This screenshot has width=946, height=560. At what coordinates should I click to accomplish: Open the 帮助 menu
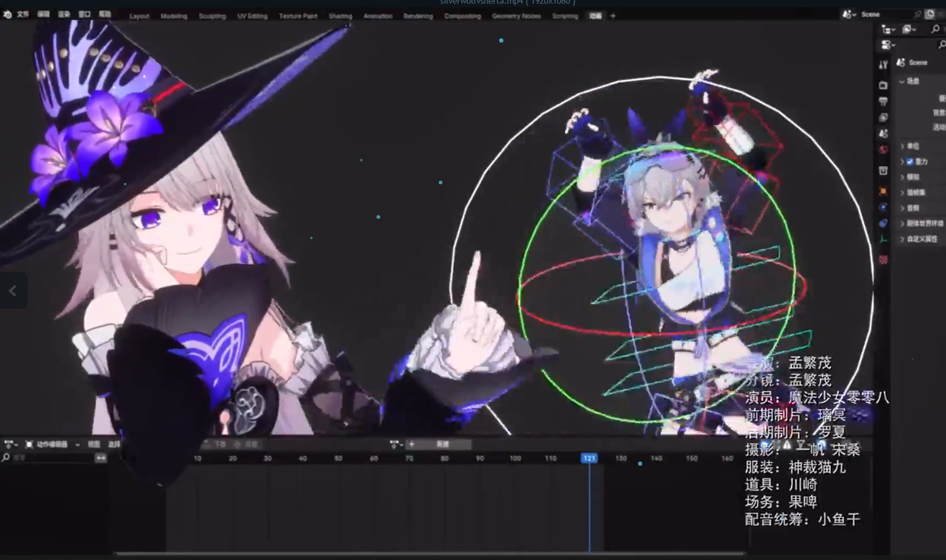105,14
